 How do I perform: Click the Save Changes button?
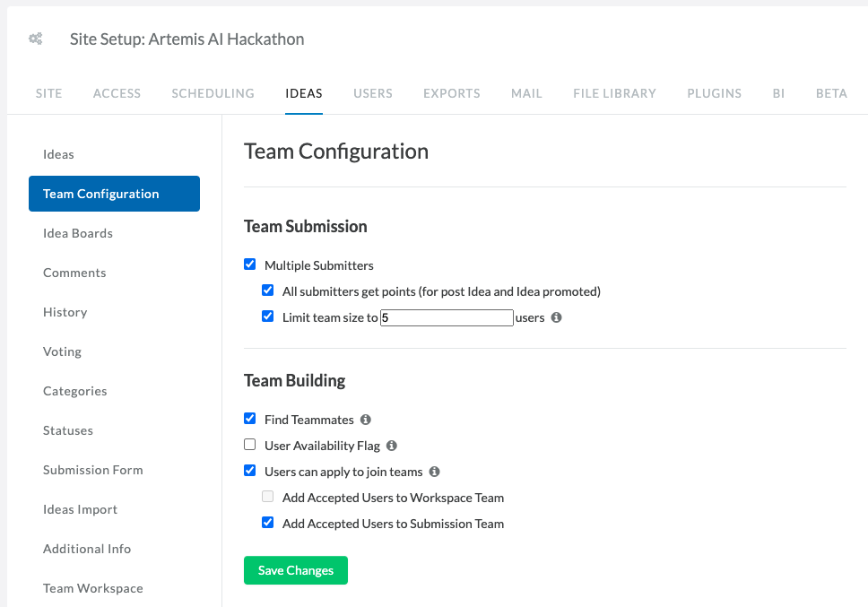296,570
